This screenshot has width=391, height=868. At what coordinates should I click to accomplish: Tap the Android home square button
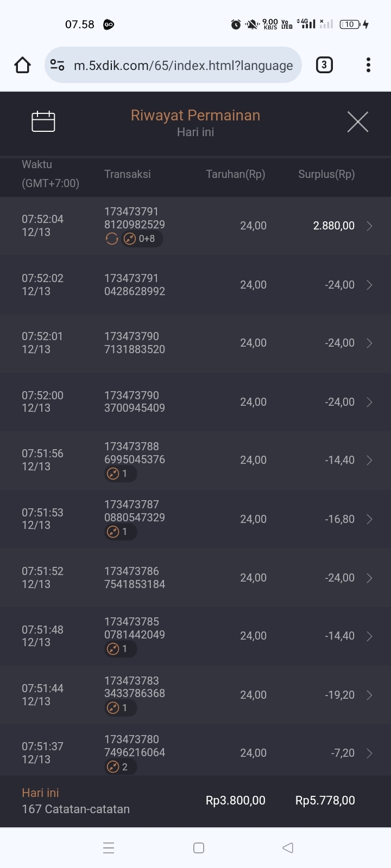[x=199, y=848]
